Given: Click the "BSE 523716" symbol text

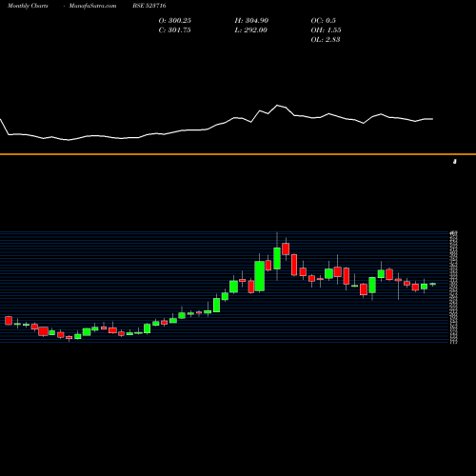Looking at the screenshot, I should click(x=149, y=6).
